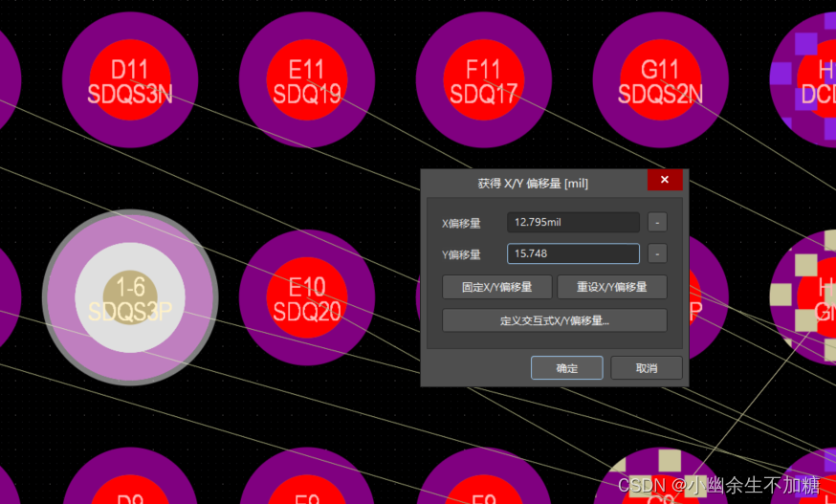
Task: Select pad D11 SDQS3N
Action: [x=130, y=80]
